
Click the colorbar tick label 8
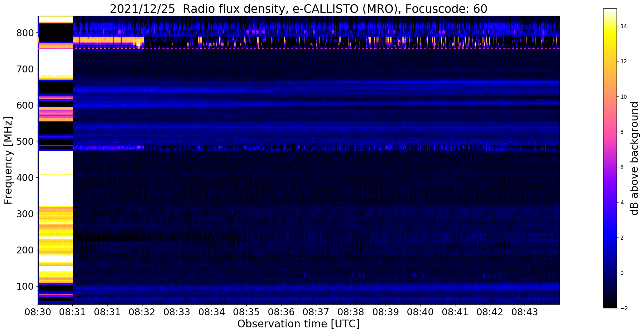click(622, 132)
